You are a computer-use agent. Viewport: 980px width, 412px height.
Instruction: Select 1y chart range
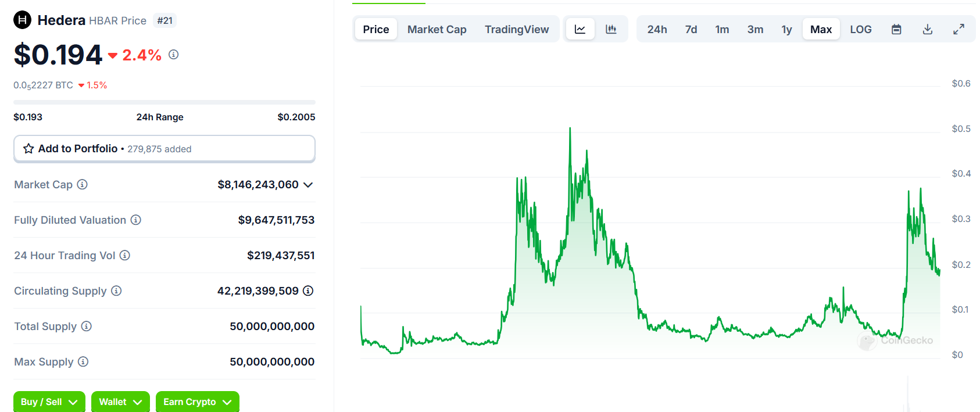point(786,29)
